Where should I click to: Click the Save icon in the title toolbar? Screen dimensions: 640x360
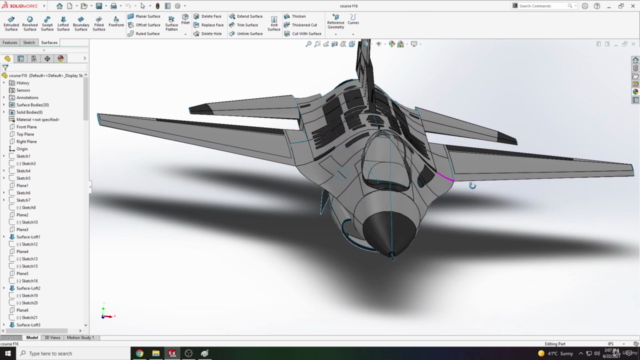[99, 6]
